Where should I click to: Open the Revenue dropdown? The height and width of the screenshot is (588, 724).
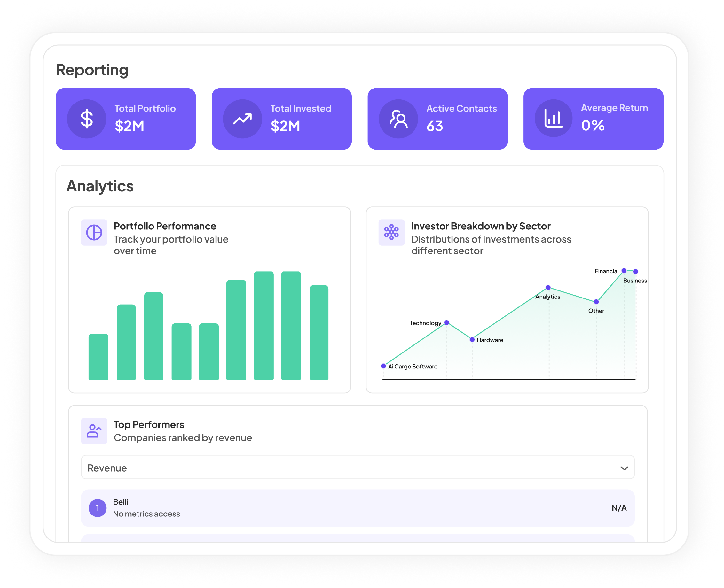[357, 468]
